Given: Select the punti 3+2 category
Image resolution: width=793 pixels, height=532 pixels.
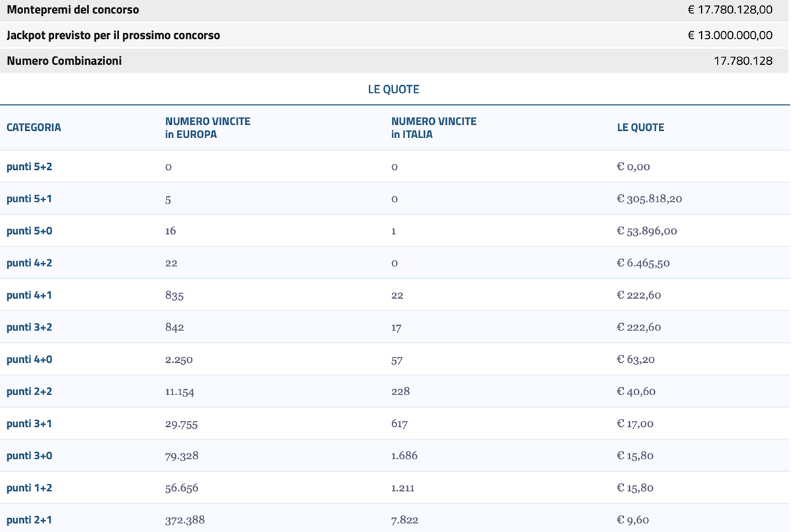Looking at the screenshot, I should coord(29,327).
